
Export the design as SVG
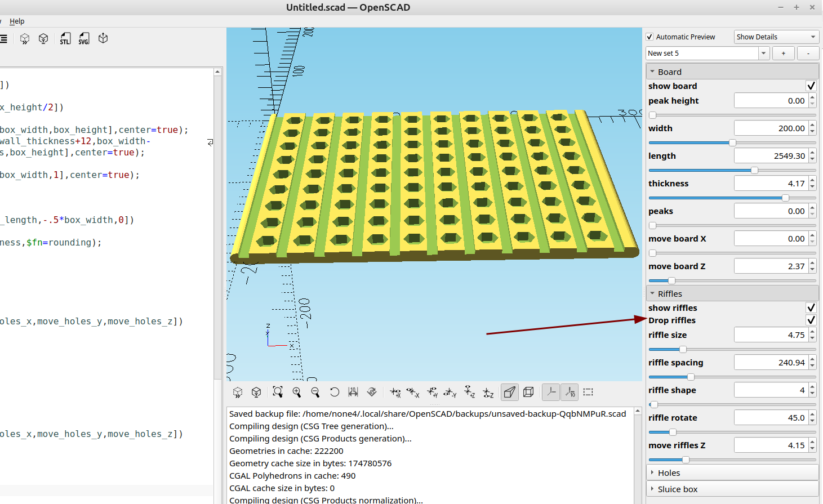point(84,39)
